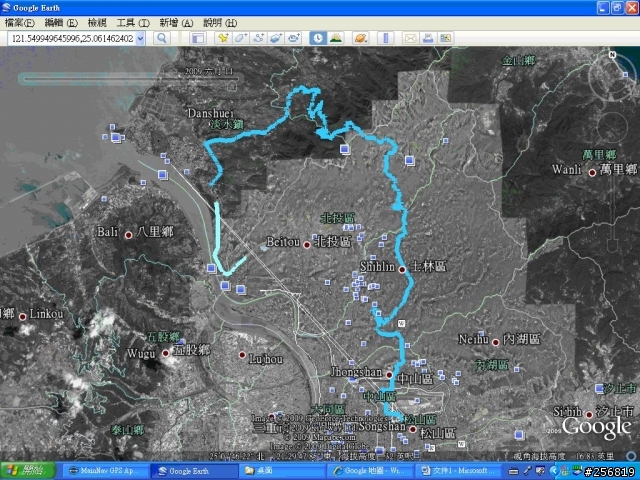This screenshot has width=640, height=480.
Task: Click the search magnifier button
Action: (162, 38)
